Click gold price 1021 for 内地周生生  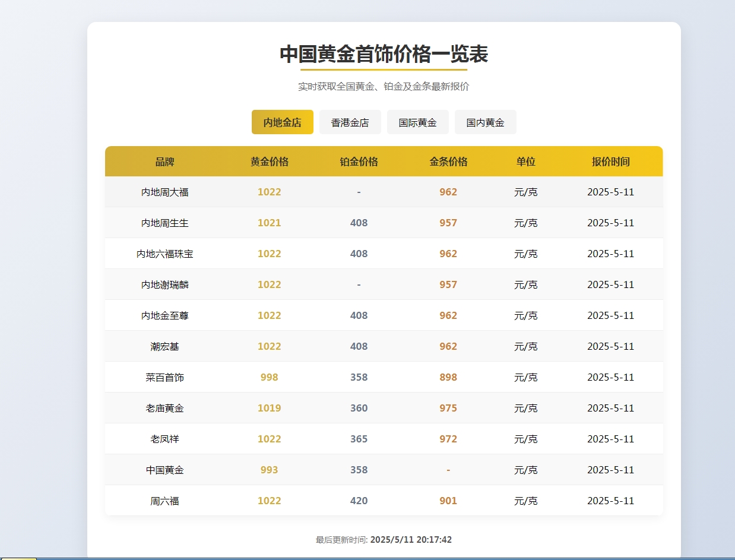(x=270, y=223)
